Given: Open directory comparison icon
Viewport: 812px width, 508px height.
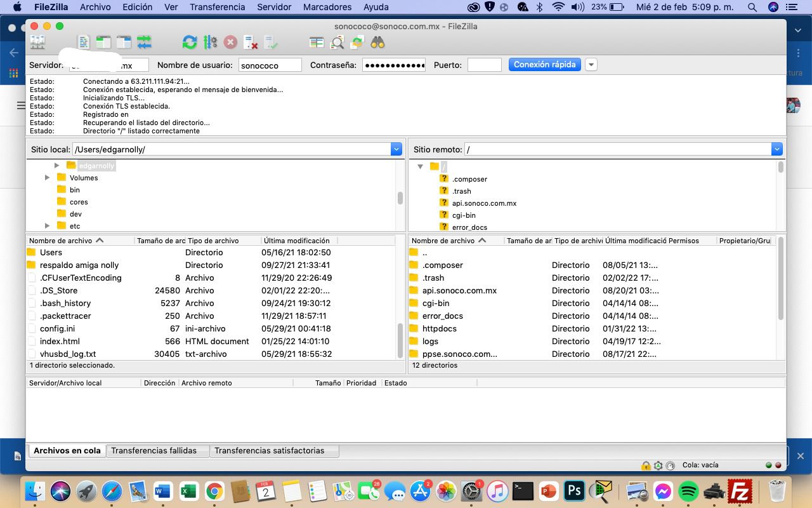Looking at the screenshot, I should pos(317,43).
